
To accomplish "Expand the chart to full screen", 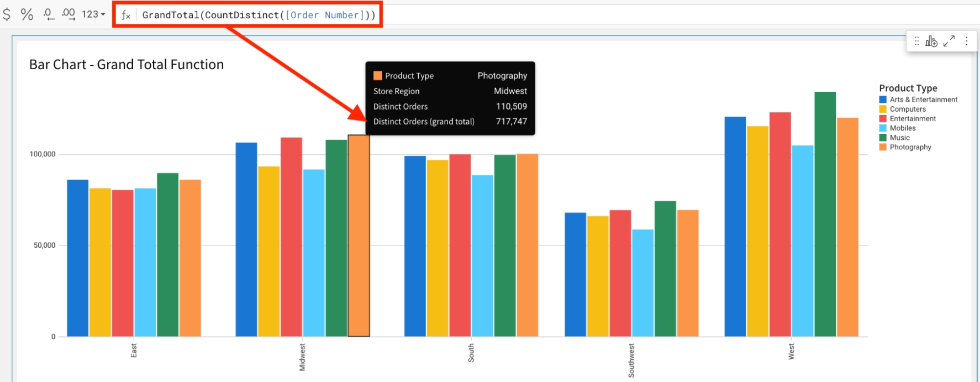I will 949,41.
